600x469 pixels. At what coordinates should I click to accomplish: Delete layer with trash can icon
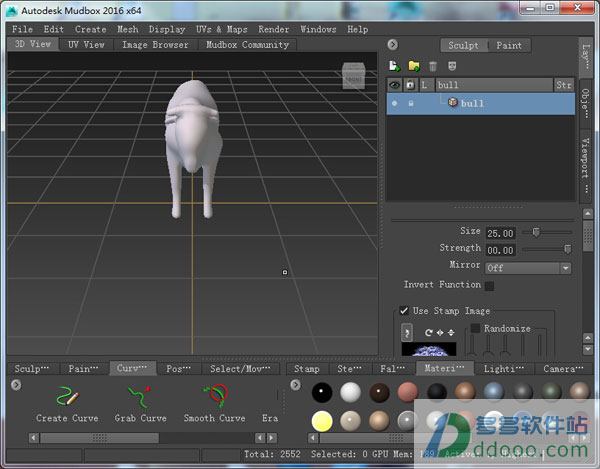pyautogui.click(x=433, y=66)
